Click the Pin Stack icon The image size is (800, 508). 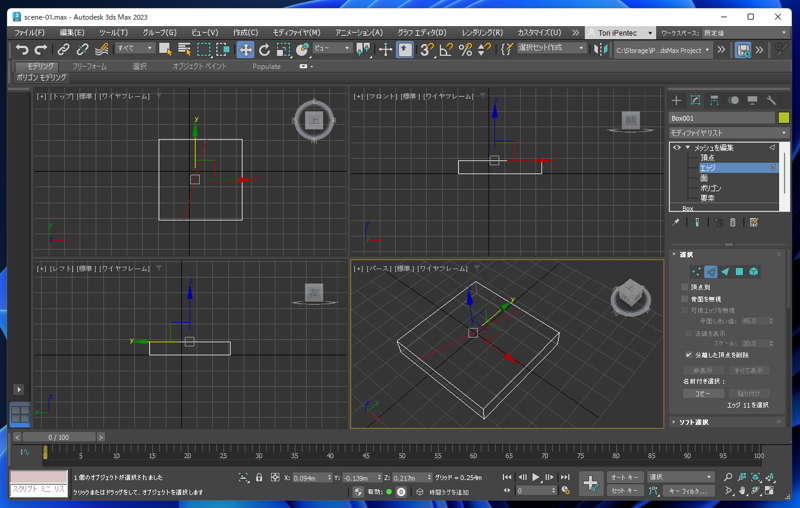[x=676, y=222]
